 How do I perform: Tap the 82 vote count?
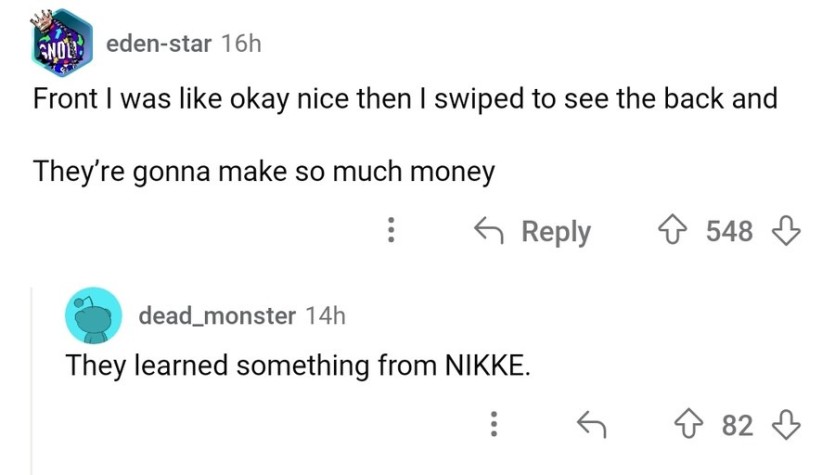(x=738, y=425)
